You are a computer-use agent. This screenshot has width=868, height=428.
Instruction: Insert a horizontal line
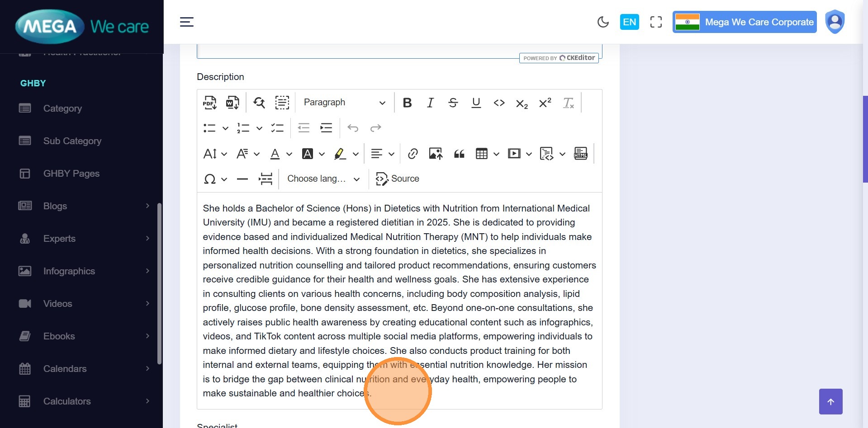242,179
